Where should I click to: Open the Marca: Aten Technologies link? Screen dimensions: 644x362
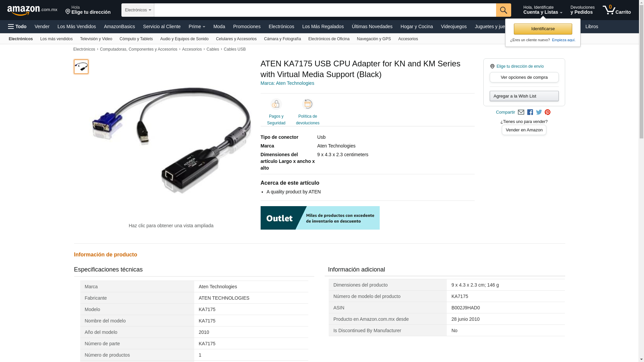pos(287,83)
